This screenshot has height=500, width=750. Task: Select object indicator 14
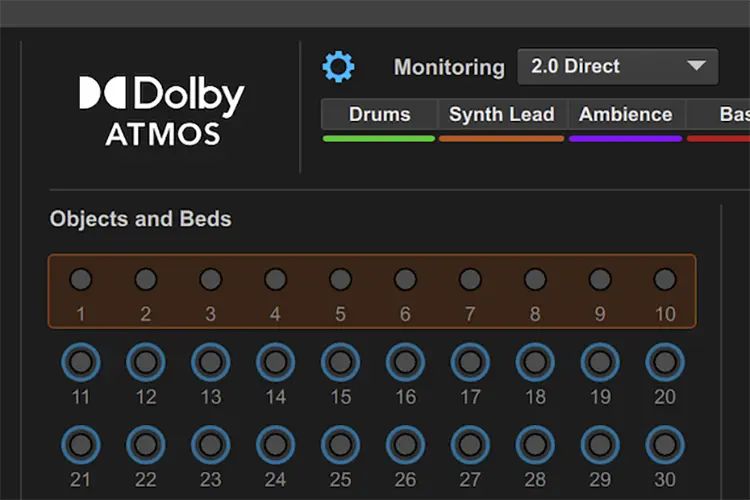[x=276, y=362]
